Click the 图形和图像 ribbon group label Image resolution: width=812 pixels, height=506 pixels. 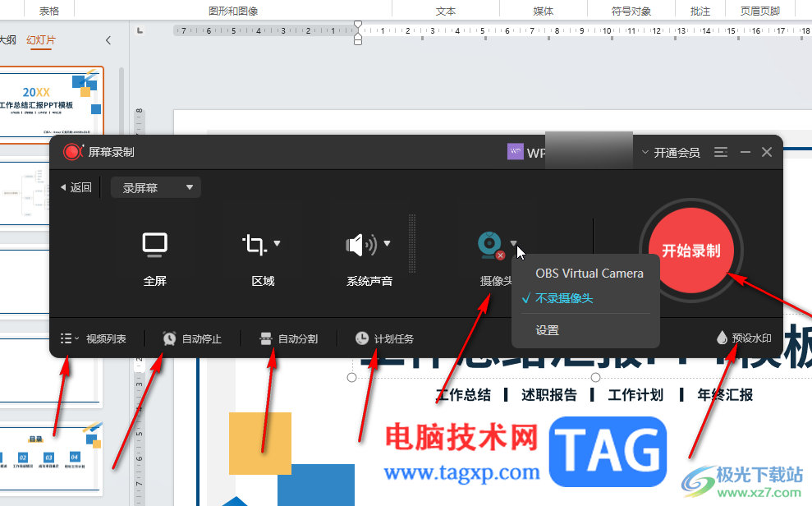(x=233, y=11)
